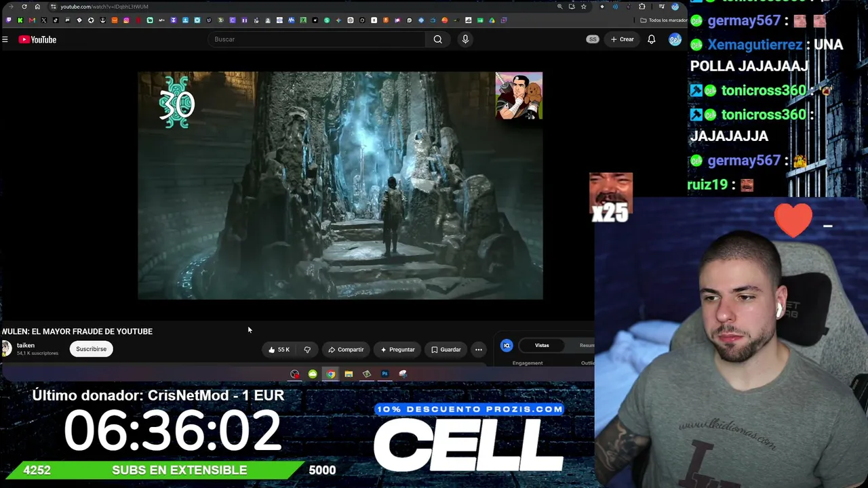Open the green round taskbar app
The height and width of the screenshot is (488, 868).
[313, 374]
